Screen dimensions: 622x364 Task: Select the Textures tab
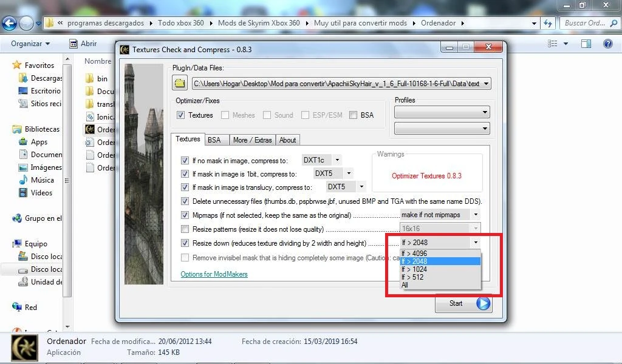coord(188,139)
